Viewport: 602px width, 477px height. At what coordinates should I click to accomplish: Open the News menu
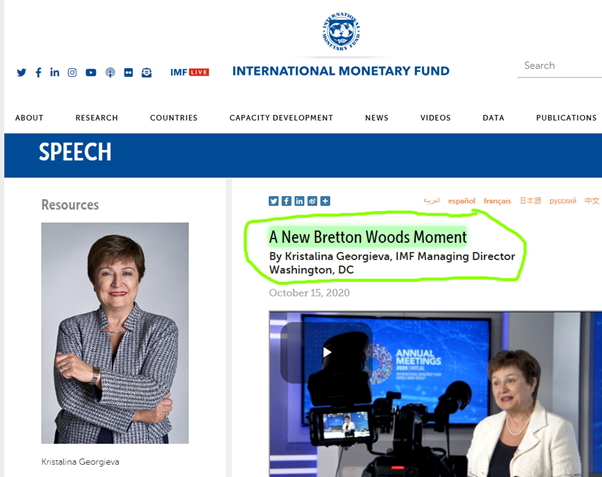coord(377,118)
